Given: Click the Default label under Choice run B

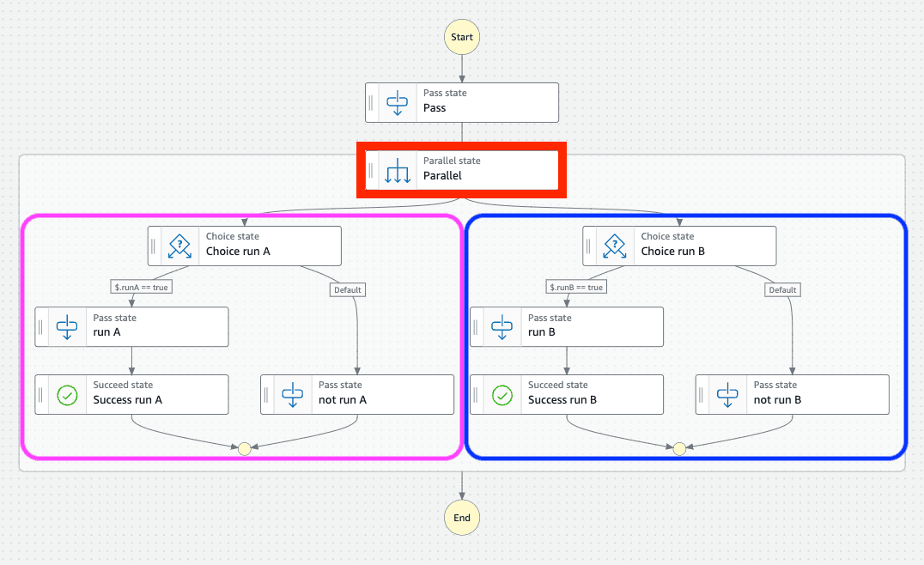Looking at the screenshot, I should (x=782, y=290).
